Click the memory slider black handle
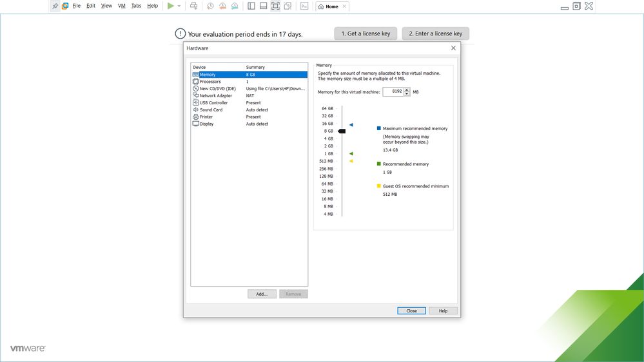 342,131
